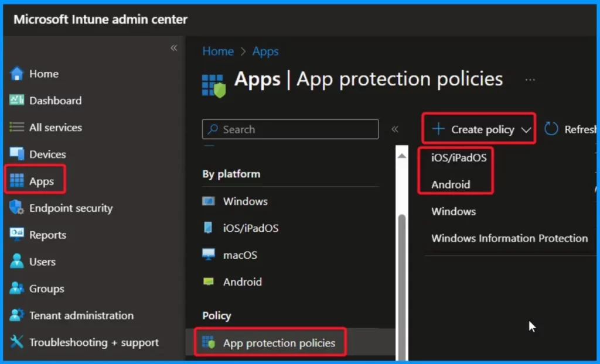Select Windows under By platform
This screenshot has height=364, width=600.
(246, 201)
